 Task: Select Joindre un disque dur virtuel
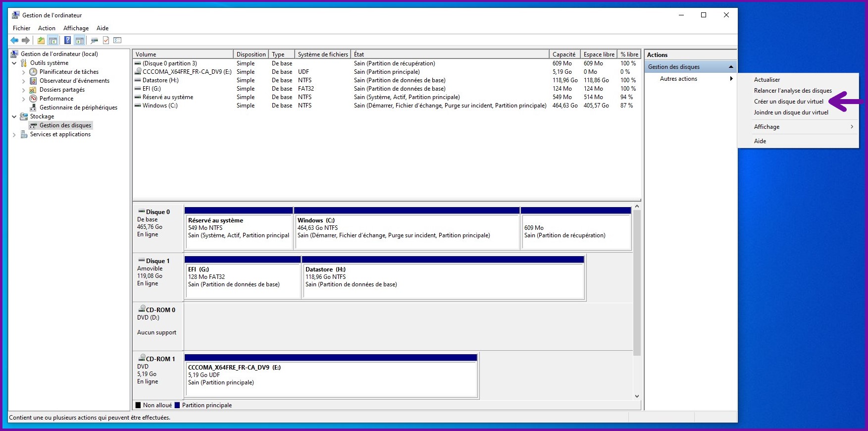(791, 112)
